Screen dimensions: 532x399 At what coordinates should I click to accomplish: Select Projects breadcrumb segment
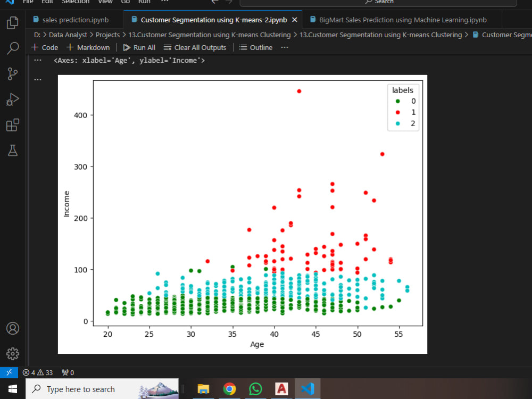click(107, 35)
